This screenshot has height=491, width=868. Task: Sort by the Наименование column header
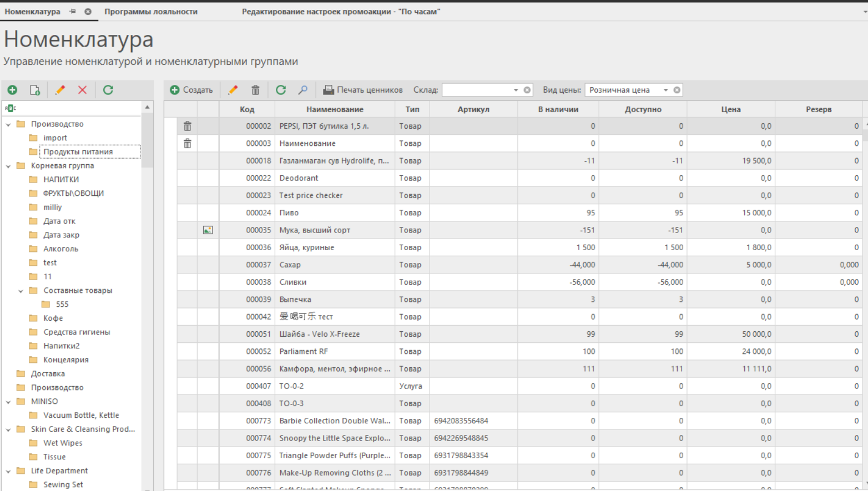tap(335, 109)
